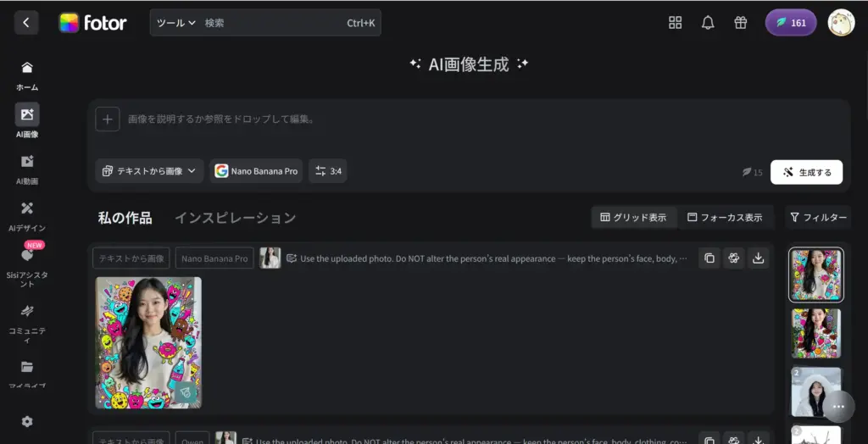Open the 3:4 aspect ratio settings
This screenshot has height=444, width=868.
click(x=328, y=171)
